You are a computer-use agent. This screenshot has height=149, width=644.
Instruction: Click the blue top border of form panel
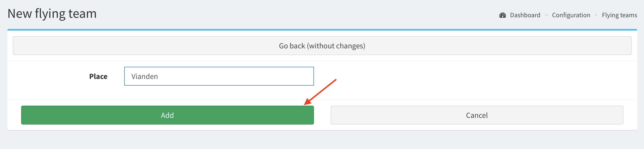pyautogui.click(x=322, y=29)
